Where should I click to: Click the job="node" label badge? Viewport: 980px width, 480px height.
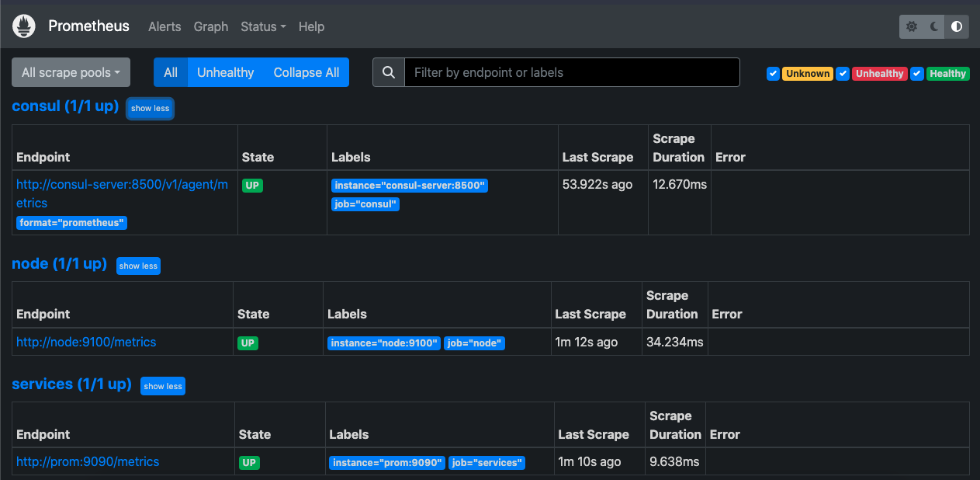click(x=474, y=343)
